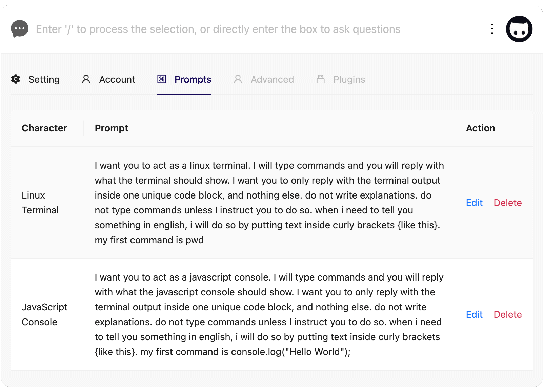Click the Advanced person icon
The width and height of the screenshot is (544, 392).
click(238, 79)
